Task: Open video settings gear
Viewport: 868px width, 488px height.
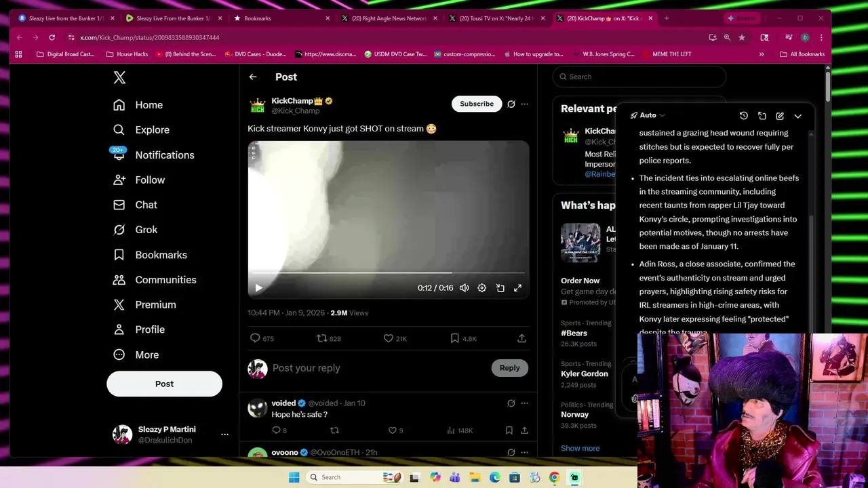Action: pyautogui.click(x=481, y=288)
